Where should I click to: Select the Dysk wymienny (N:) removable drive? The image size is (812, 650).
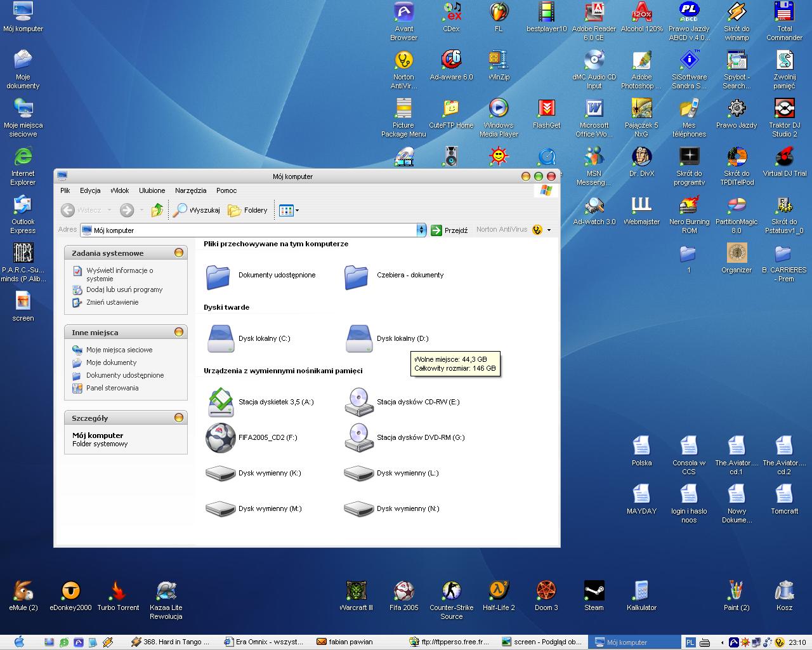pos(359,508)
